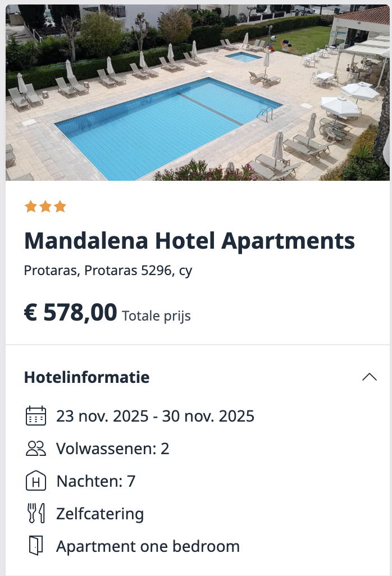The image size is (392, 576).
Task: Click the hotel pool photo
Action: tap(196, 93)
